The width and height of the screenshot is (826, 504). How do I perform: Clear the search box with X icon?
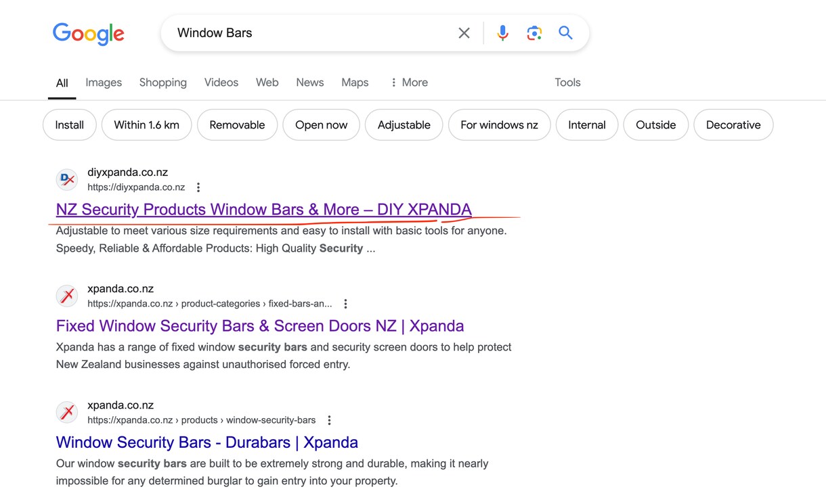pyautogui.click(x=464, y=33)
